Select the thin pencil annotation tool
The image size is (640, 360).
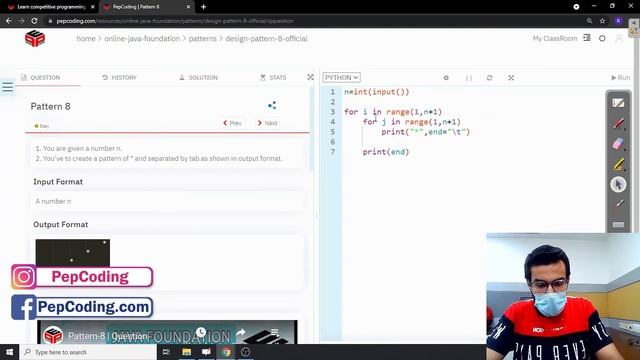(619, 203)
